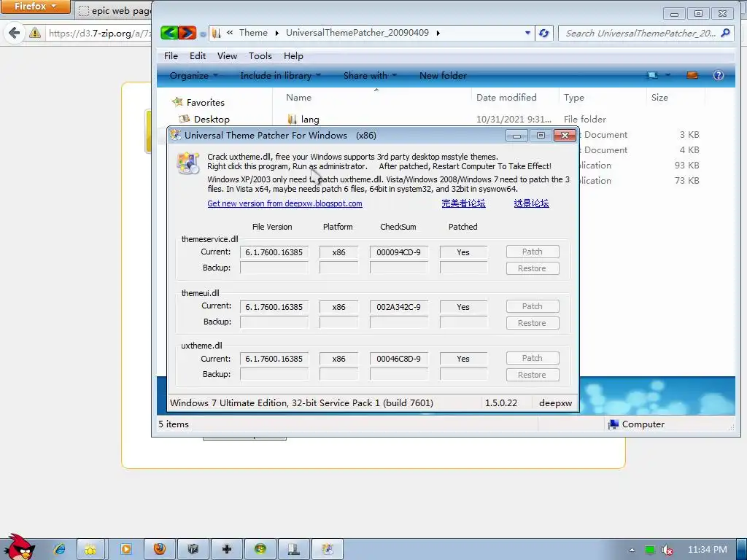Open the Include in library dropdown

click(280, 76)
